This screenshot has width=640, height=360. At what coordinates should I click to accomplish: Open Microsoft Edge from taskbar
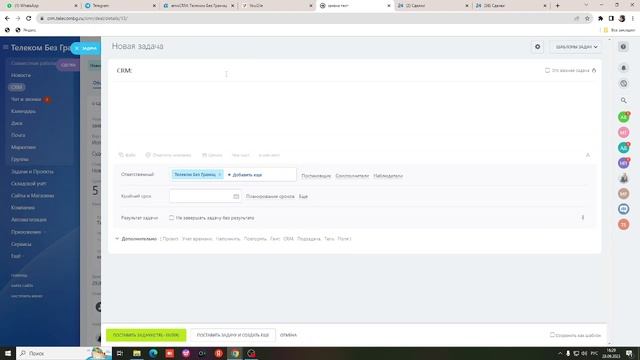tap(153, 353)
